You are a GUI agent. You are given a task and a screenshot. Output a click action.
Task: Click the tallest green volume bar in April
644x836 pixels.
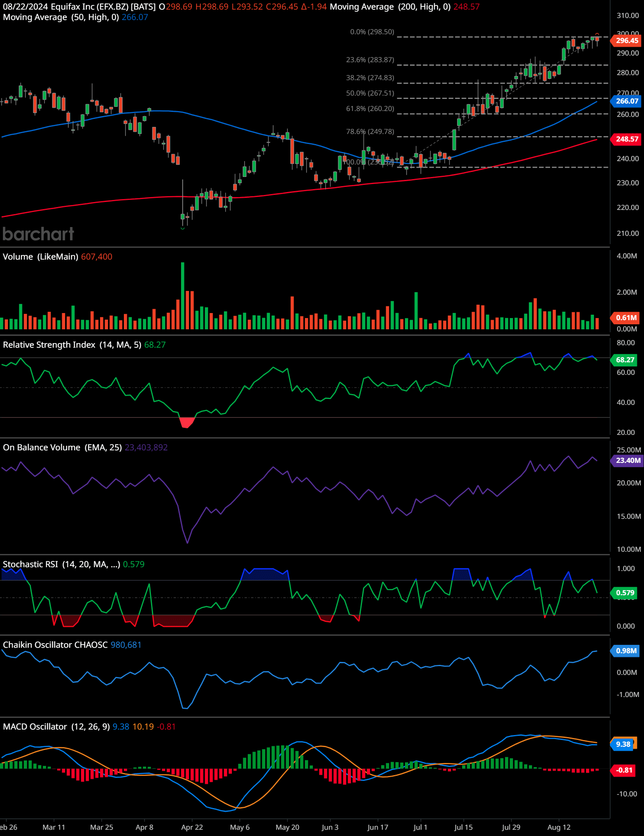point(183,296)
